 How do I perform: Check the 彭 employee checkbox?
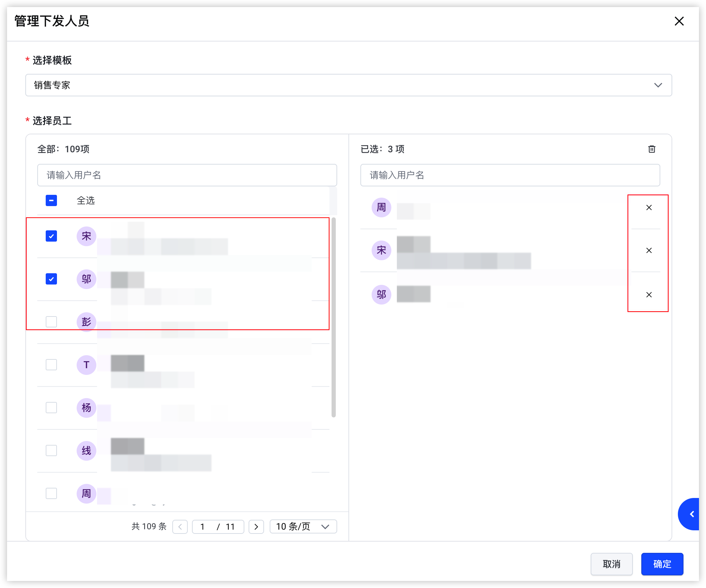(51, 321)
